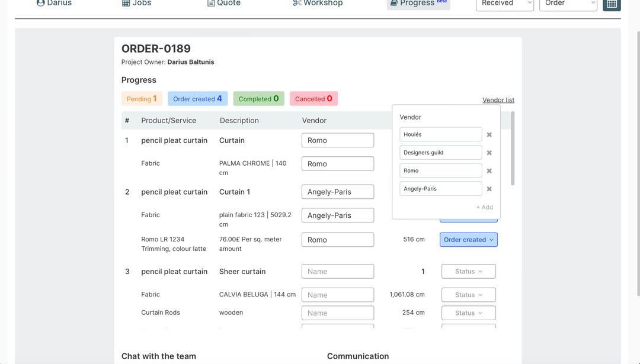Image resolution: width=640 pixels, height=364 pixels.
Task: Click Description column header
Action: [x=239, y=121]
